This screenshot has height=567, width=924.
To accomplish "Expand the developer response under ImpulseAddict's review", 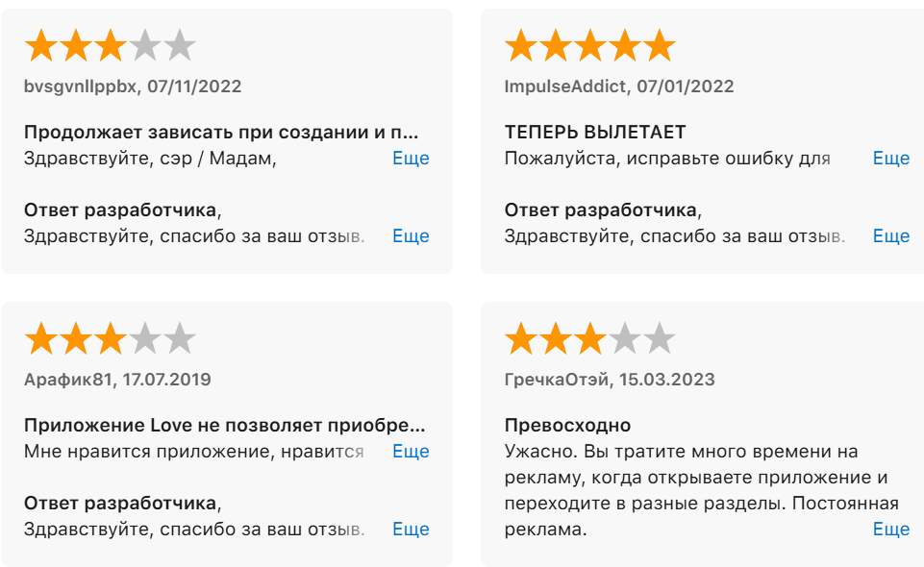I will tap(890, 235).
